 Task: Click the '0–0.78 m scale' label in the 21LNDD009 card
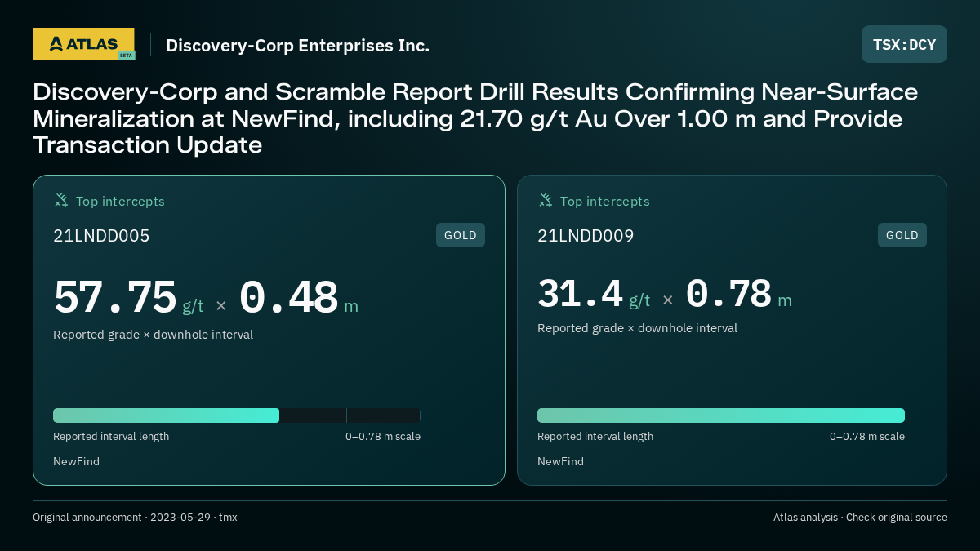point(867,437)
